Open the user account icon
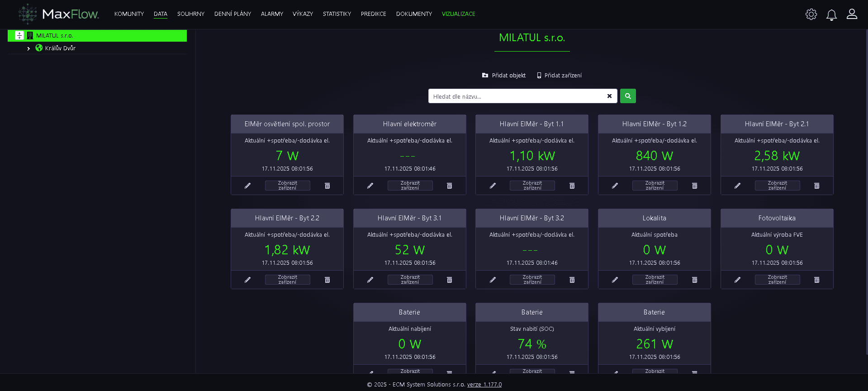Viewport: 868px width, 391px height. point(852,14)
